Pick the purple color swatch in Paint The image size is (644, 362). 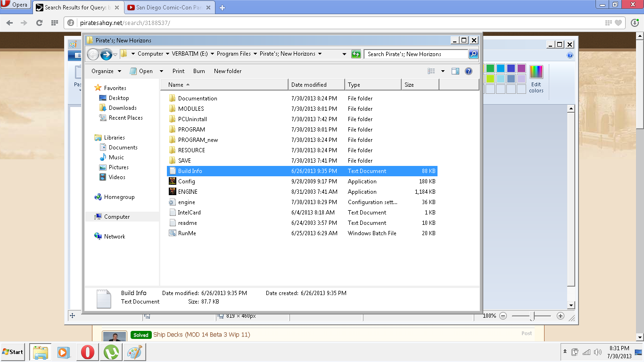point(521,68)
